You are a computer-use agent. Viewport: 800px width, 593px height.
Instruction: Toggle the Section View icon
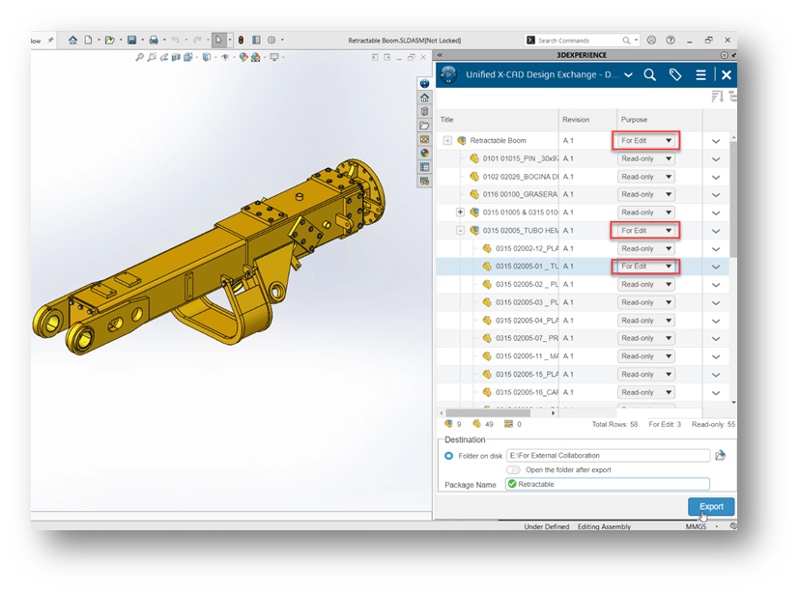(176, 57)
